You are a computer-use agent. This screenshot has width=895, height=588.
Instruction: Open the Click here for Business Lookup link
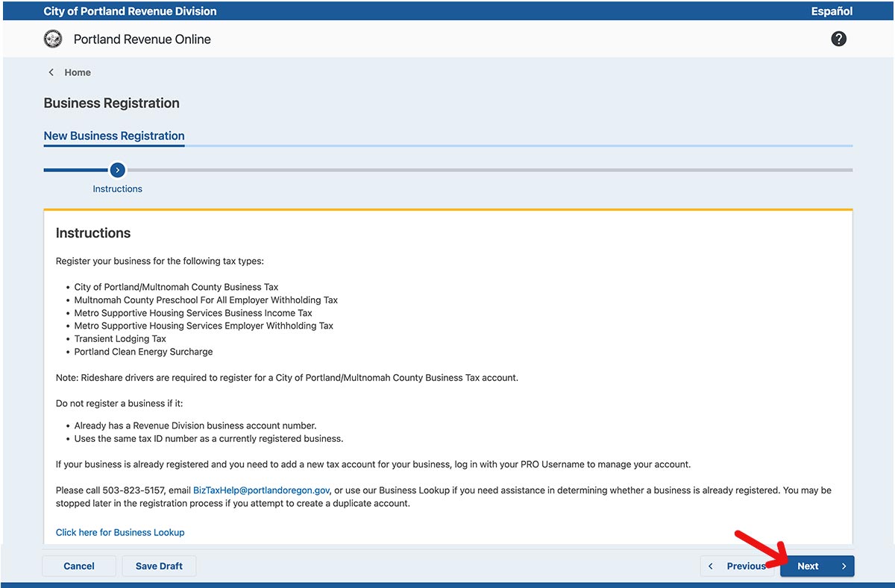click(x=120, y=532)
